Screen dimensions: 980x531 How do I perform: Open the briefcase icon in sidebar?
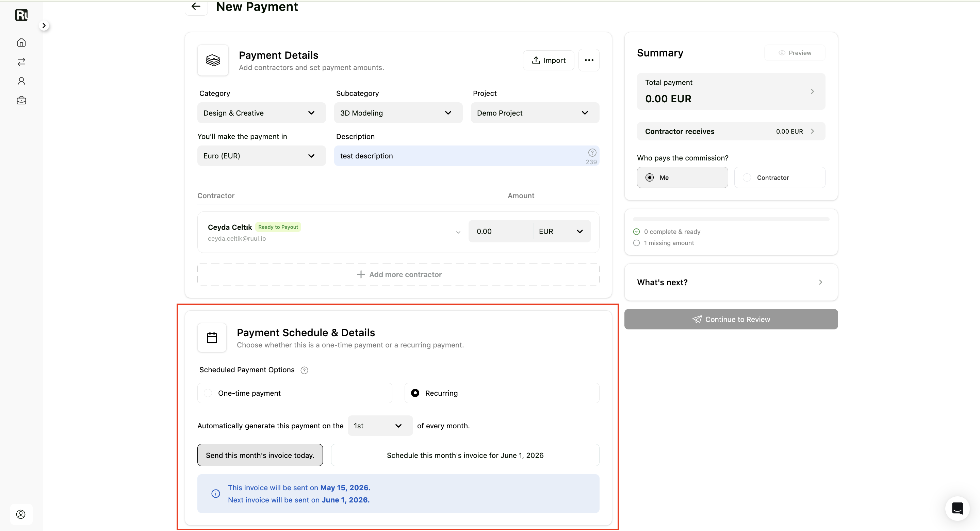coord(21,100)
